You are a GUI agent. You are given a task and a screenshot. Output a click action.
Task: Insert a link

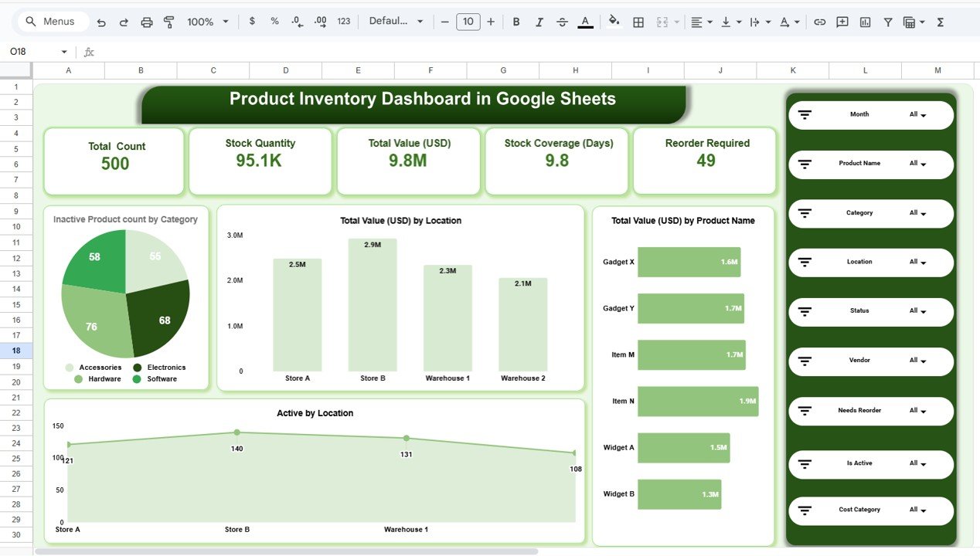[x=819, y=22]
